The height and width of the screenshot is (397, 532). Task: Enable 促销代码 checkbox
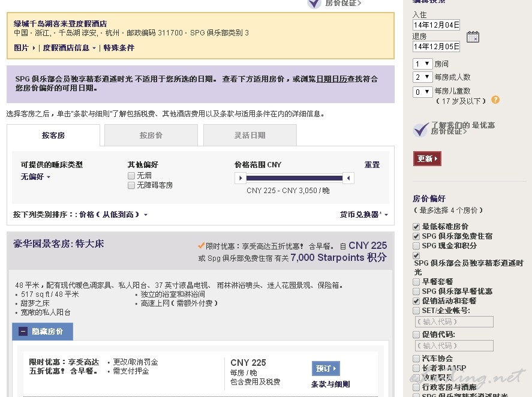click(416, 335)
